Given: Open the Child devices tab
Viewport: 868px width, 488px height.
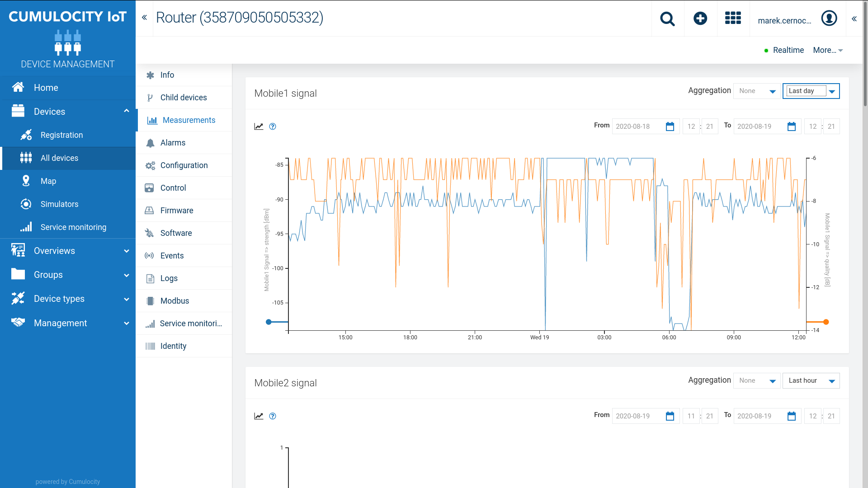Looking at the screenshot, I should [x=184, y=98].
